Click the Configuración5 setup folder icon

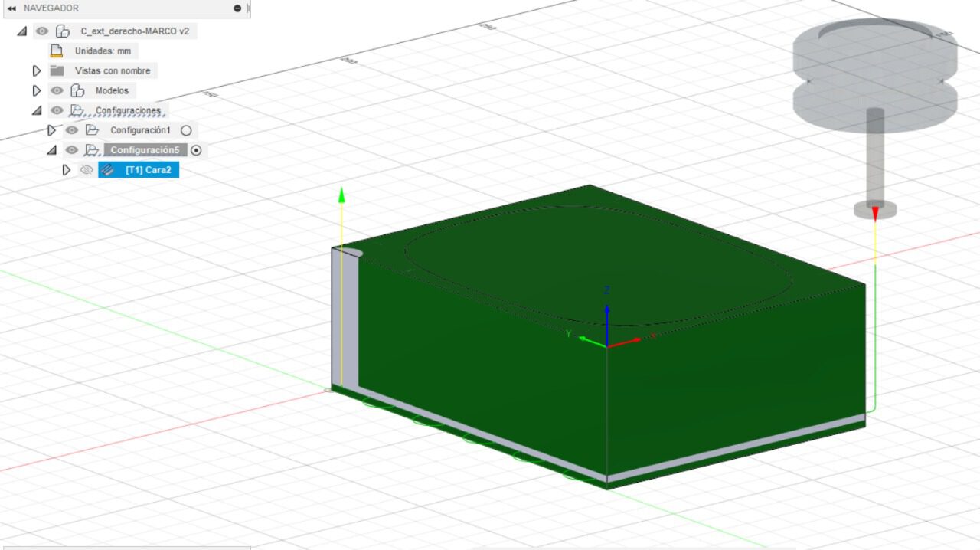point(93,150)
